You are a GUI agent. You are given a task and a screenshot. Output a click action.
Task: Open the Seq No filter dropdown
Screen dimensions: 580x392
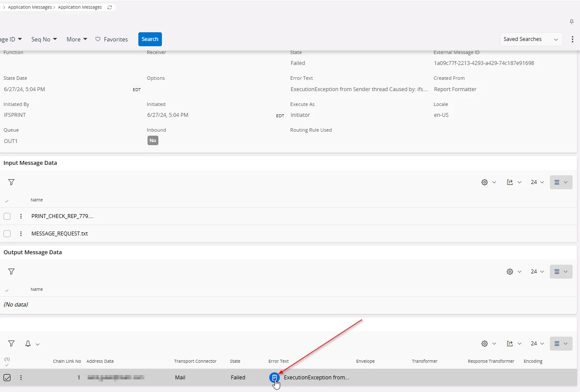(x=44, y=39)
